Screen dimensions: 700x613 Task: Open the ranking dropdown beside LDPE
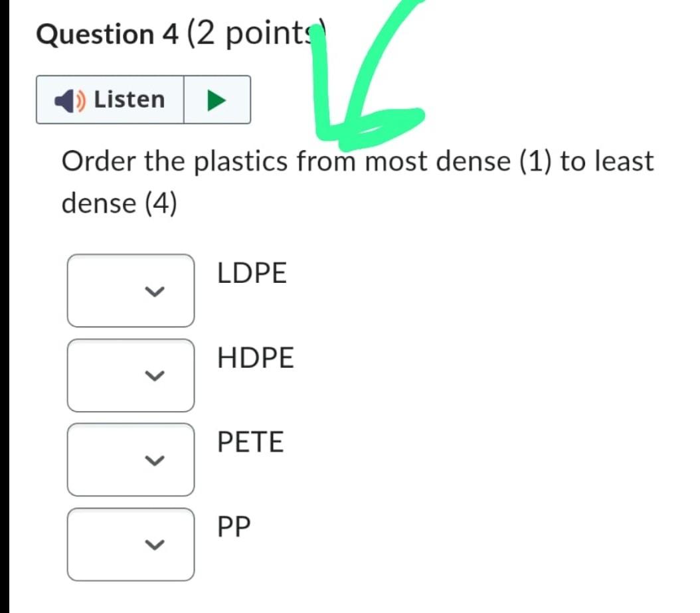click(x=130, y=290)
